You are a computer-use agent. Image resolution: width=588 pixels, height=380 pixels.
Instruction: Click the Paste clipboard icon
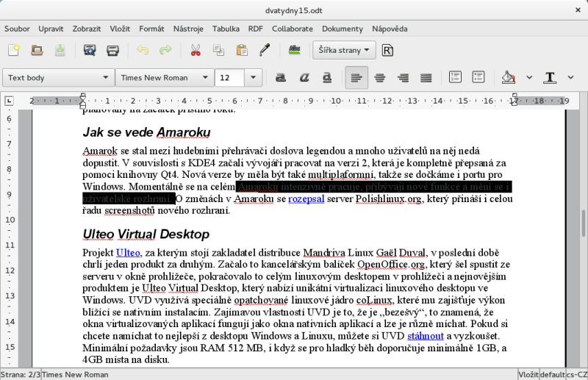[241, 50]
